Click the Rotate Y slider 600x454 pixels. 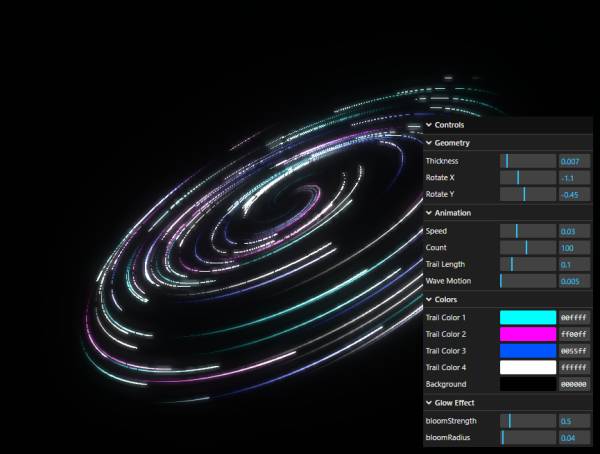tap(527, 195)
